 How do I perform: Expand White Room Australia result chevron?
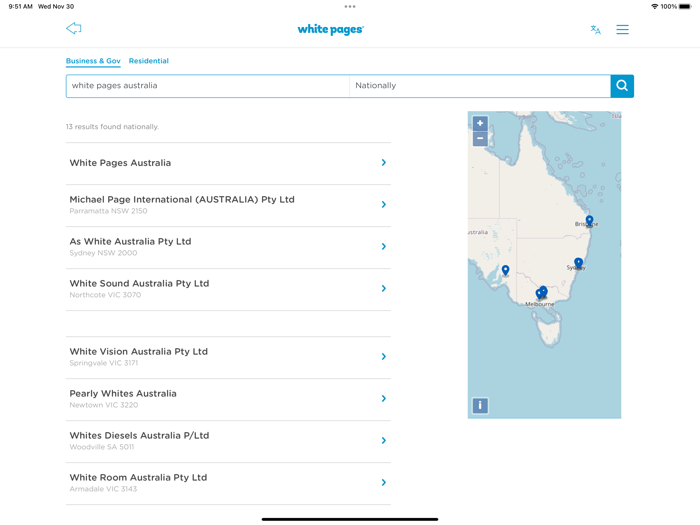(x=383, y=482)
